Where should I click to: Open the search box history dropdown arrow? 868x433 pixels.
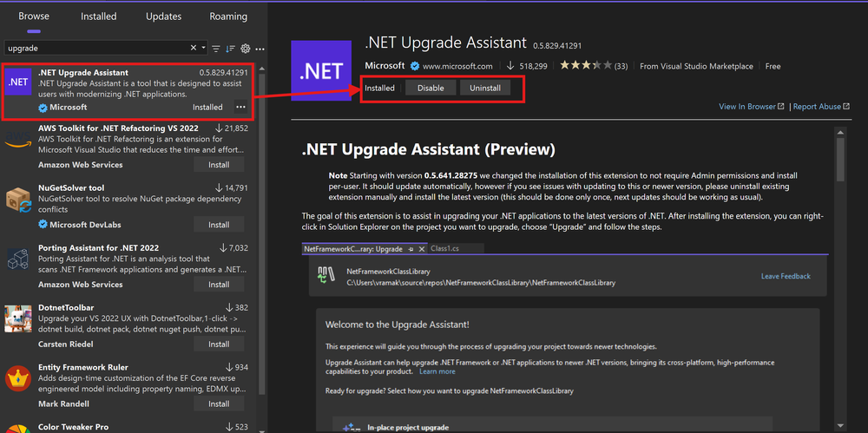204,49
